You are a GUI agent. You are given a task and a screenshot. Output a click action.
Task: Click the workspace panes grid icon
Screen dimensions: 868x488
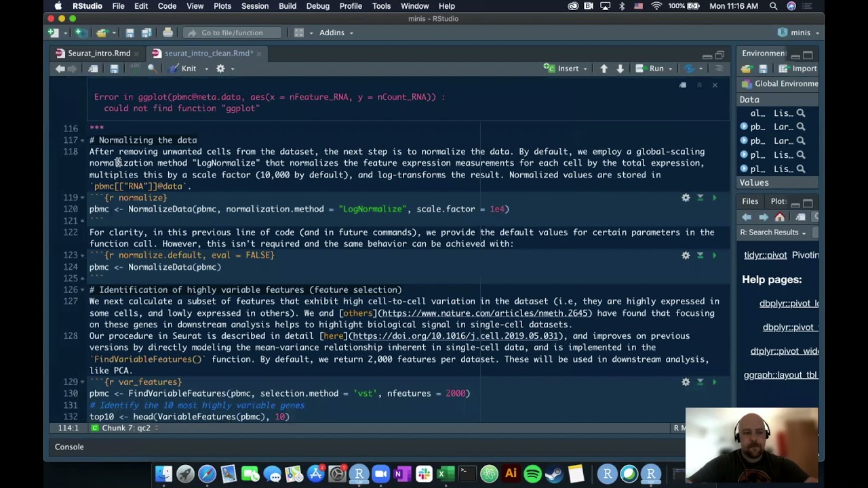click(x=298, y=33)
